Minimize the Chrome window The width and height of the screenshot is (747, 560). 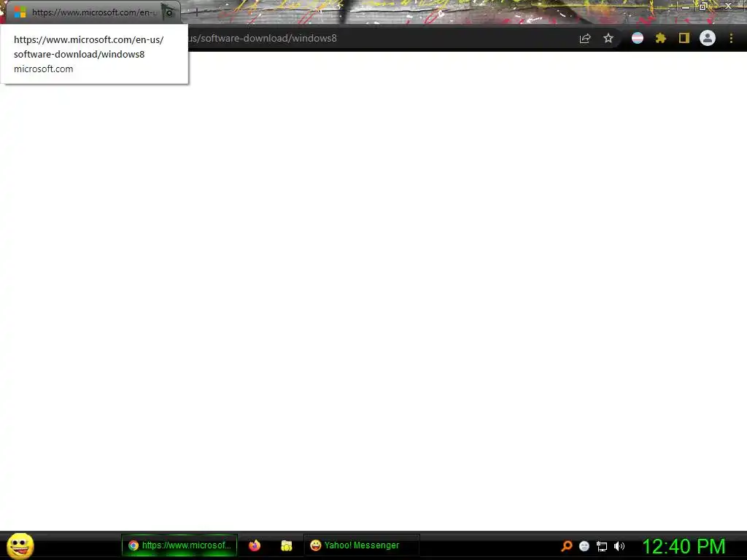click(686, 7)
